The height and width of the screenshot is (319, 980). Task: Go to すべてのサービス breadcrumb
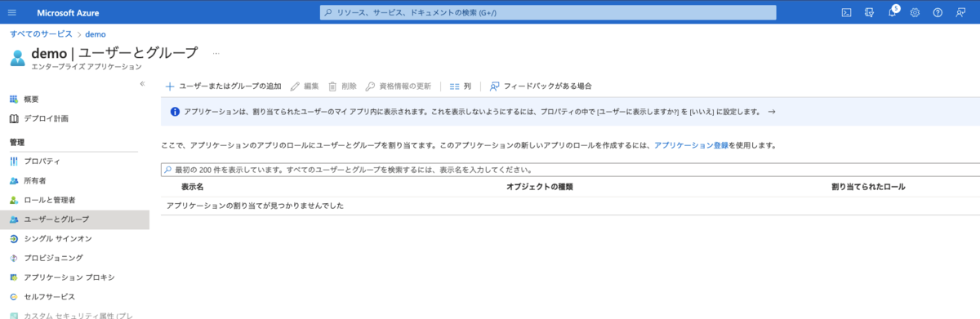(x=41, y=33)
